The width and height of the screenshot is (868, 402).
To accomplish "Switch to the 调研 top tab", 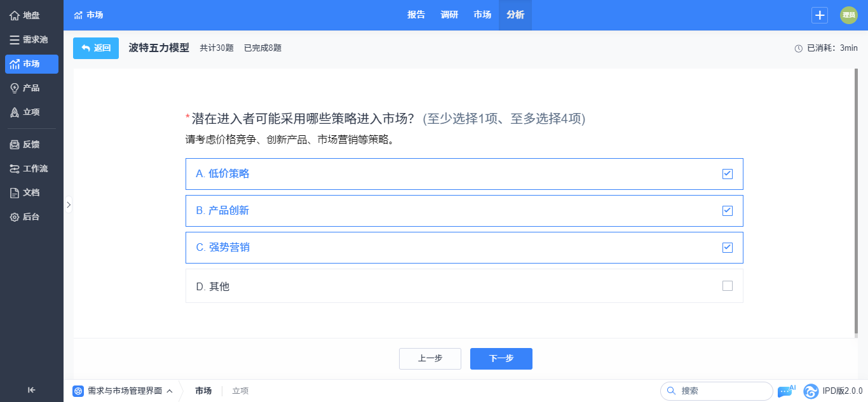I will click(449, 15).
